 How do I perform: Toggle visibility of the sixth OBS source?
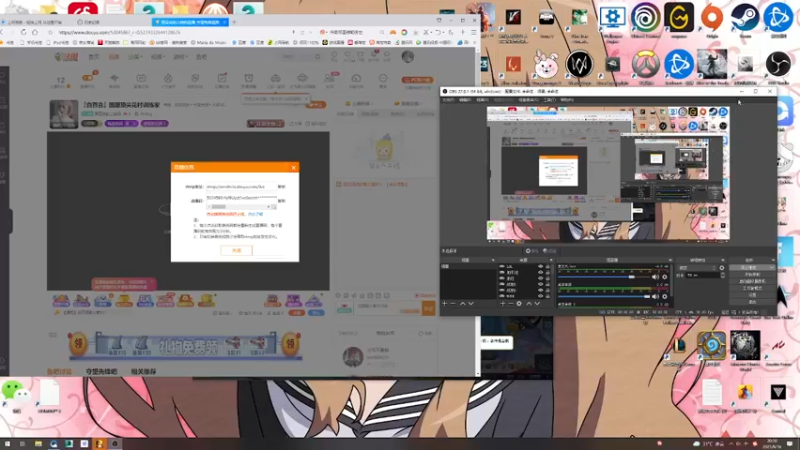[x=540, y=296]
